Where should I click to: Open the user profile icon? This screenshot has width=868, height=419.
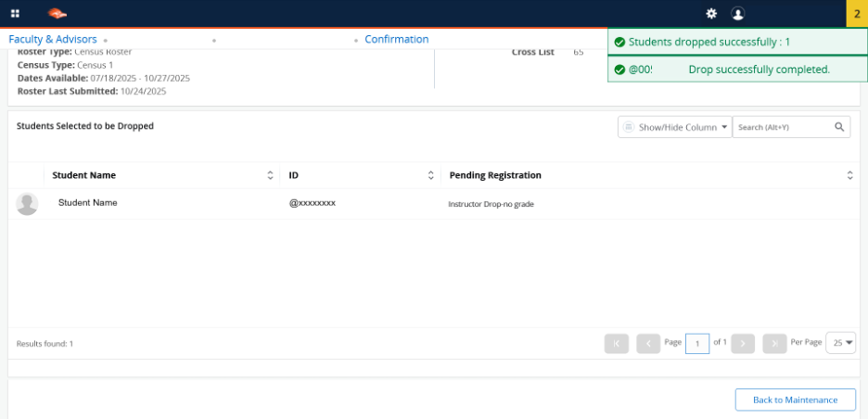pos(737,14)
